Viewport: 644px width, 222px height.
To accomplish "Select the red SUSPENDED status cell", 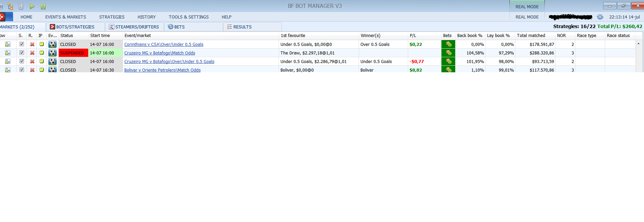I will 73,53.
